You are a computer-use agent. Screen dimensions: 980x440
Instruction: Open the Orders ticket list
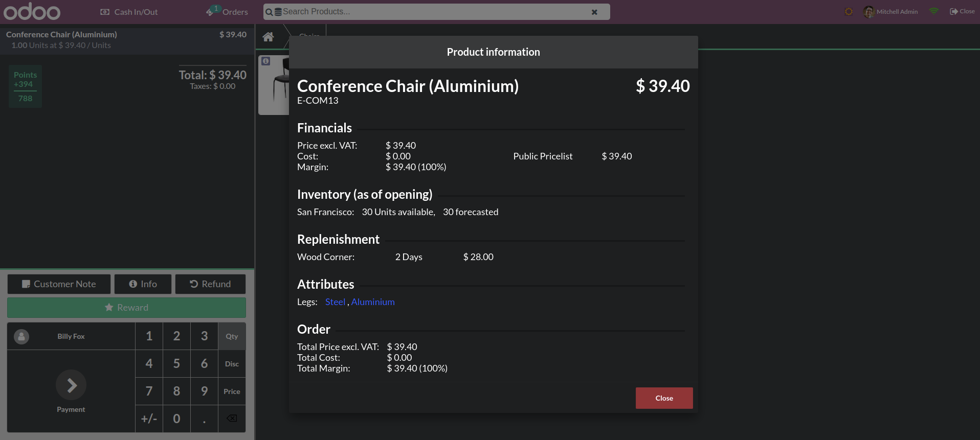click(x=227, y=11)
